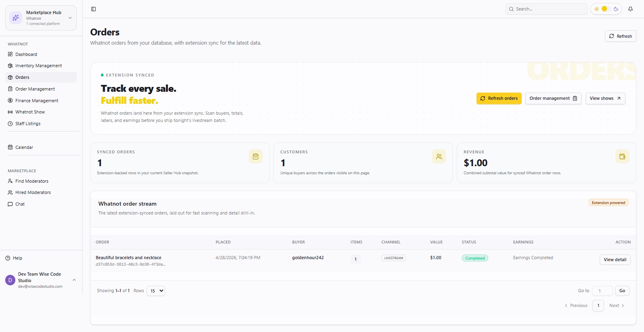Click the yellow Refresh orders button
644x332 pixels.
499,98
